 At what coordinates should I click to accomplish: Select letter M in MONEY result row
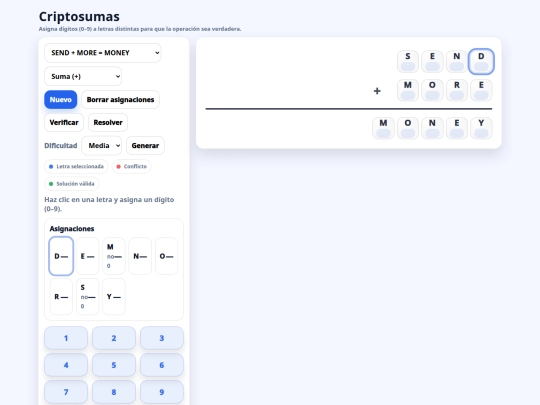(x=383, y=128)
